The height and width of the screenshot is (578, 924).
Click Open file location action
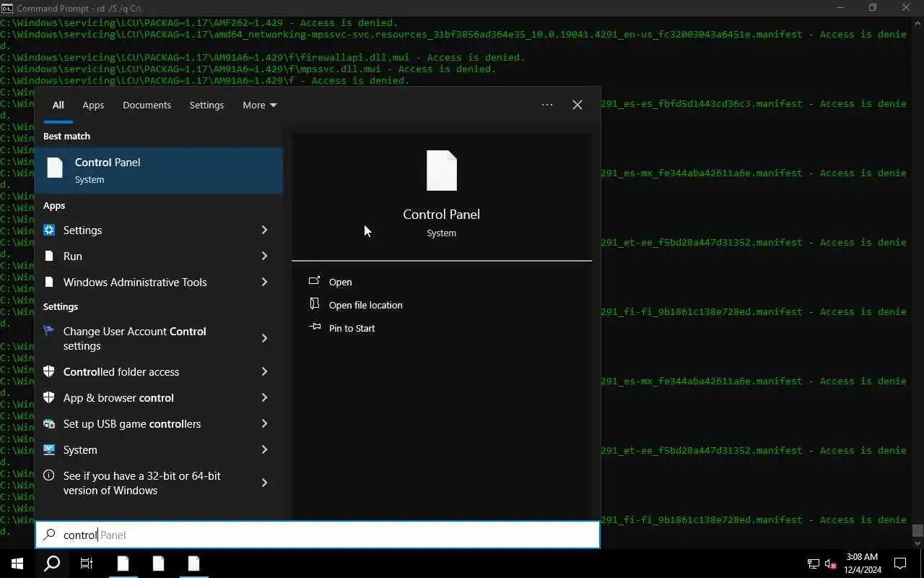tap(365, 305)
